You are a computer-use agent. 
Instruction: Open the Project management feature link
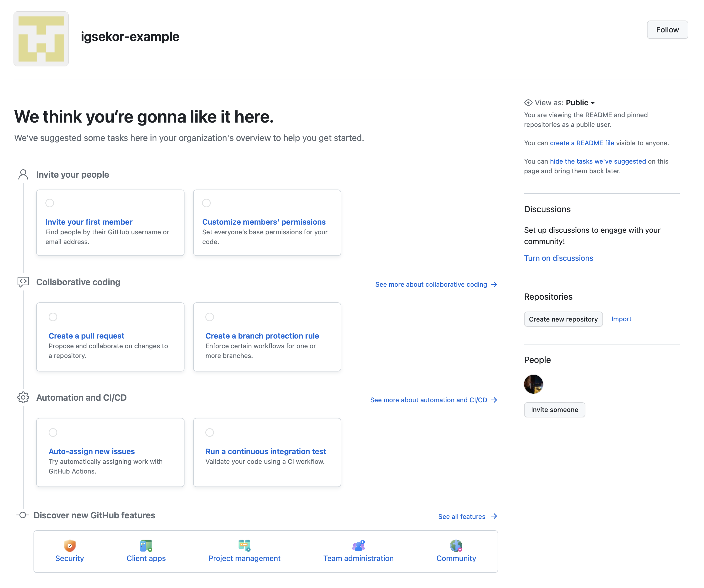(244, 559)
